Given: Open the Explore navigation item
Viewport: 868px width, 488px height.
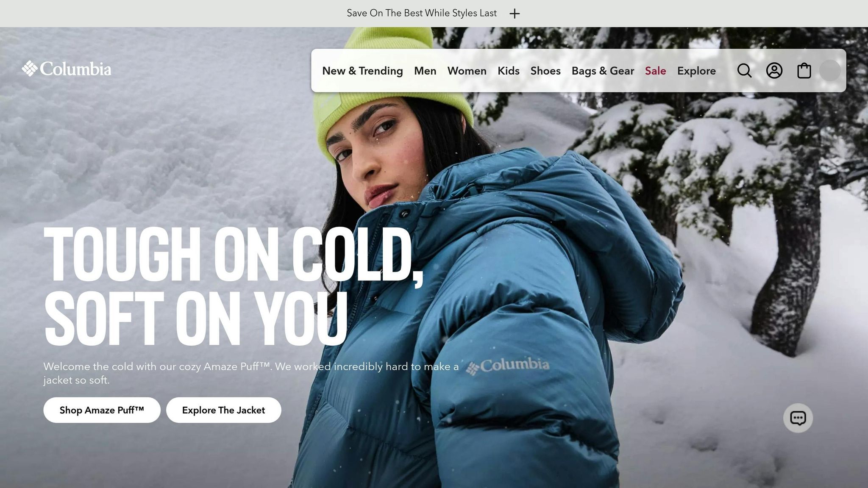Looking at the screenshot, I should tap(696, 71).
